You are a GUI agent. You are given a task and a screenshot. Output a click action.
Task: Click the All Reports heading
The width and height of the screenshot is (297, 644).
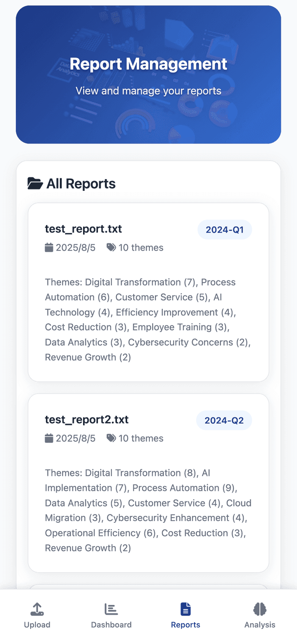pos(81,184)
